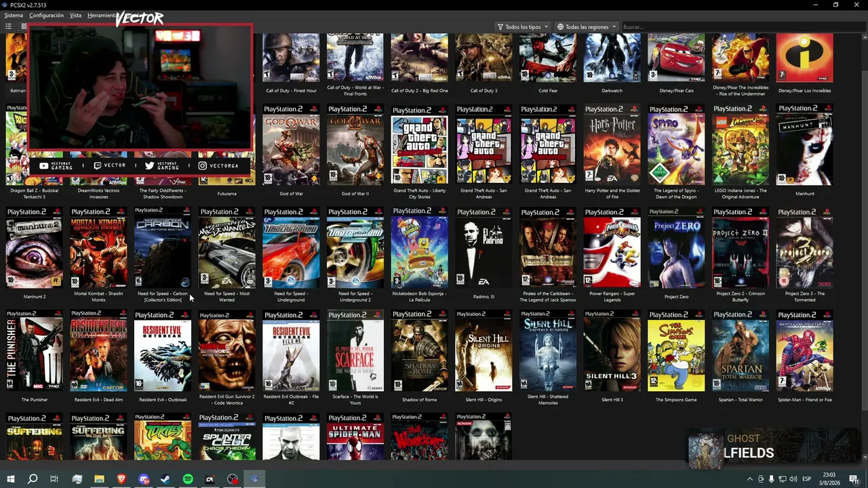
Task: Select Resident Evil Dead Aim cover
Action: click(x=98, y=351)
